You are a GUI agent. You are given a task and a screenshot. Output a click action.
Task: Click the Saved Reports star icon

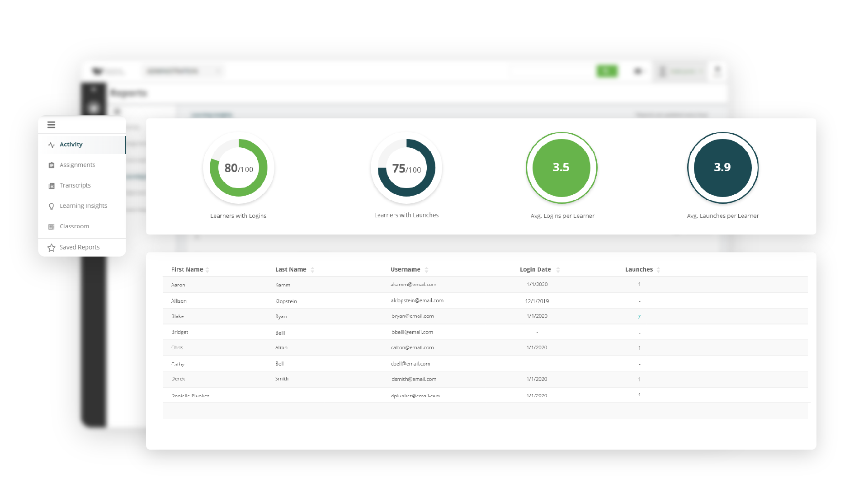(51, 248)
